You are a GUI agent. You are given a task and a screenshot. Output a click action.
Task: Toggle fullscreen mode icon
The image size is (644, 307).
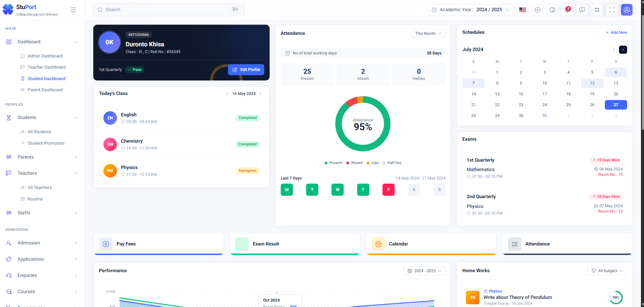coord(612,10)
